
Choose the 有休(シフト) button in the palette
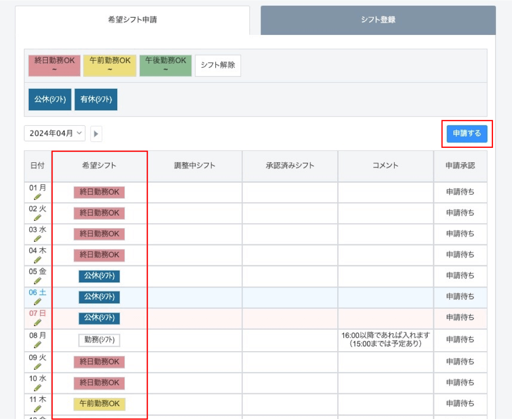coord(96,100)
